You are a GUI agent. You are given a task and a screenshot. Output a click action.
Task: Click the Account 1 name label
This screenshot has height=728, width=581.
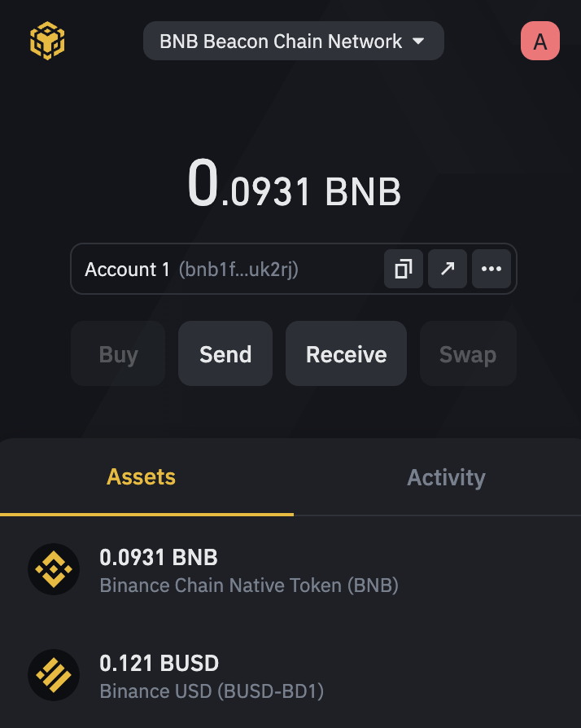click(120, 270)
